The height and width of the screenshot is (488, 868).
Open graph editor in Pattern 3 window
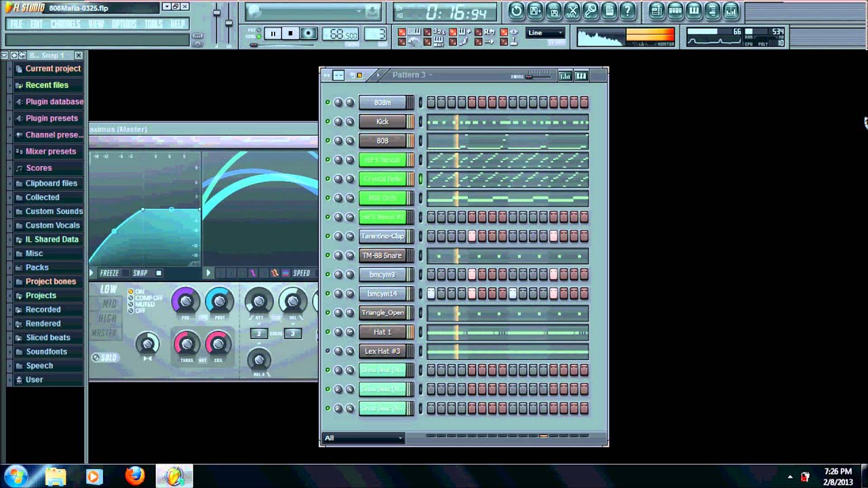565,75
